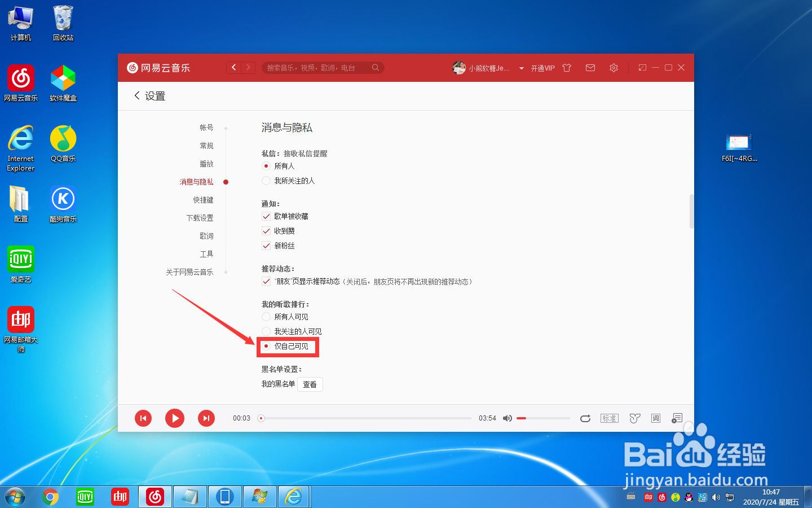The width and height of the screenshot is (812, 508).
Task: Switch to mini mode icon
Action: click(x=642, y=68)
